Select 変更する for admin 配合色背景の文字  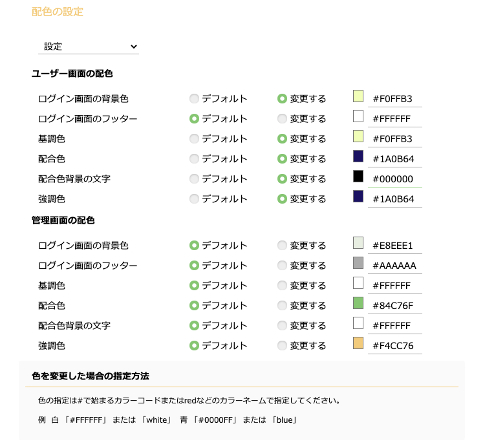coord(282,325)
